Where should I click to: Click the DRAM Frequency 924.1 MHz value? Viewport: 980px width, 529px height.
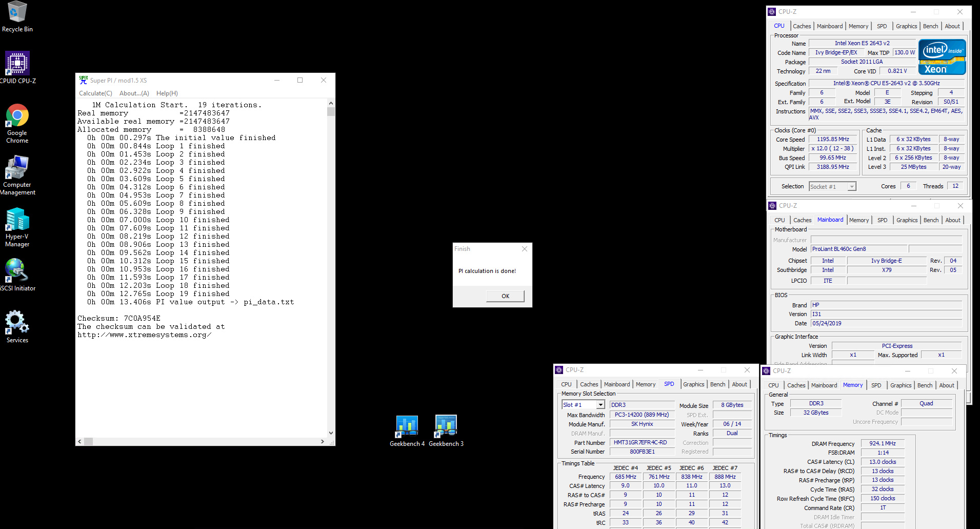click(882, 444)
